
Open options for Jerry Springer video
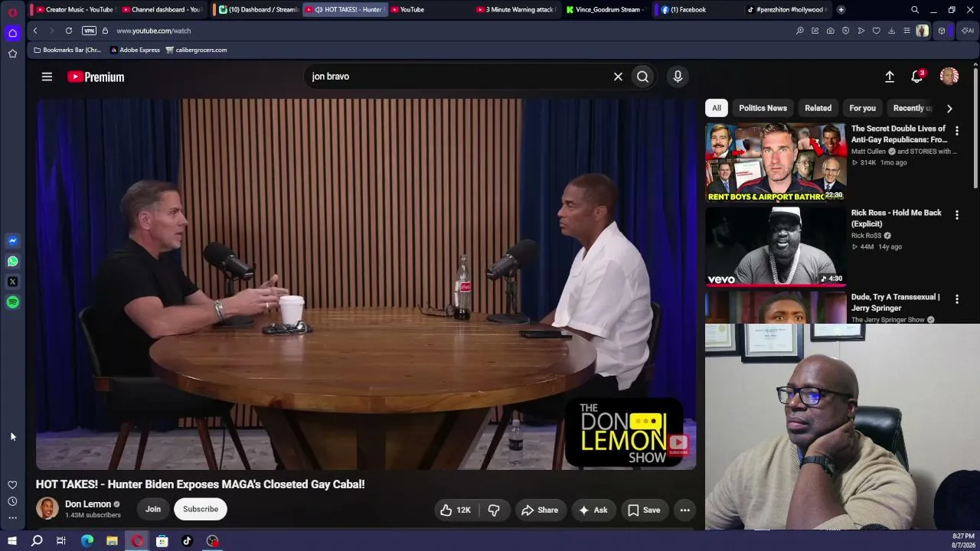[956, 299]
